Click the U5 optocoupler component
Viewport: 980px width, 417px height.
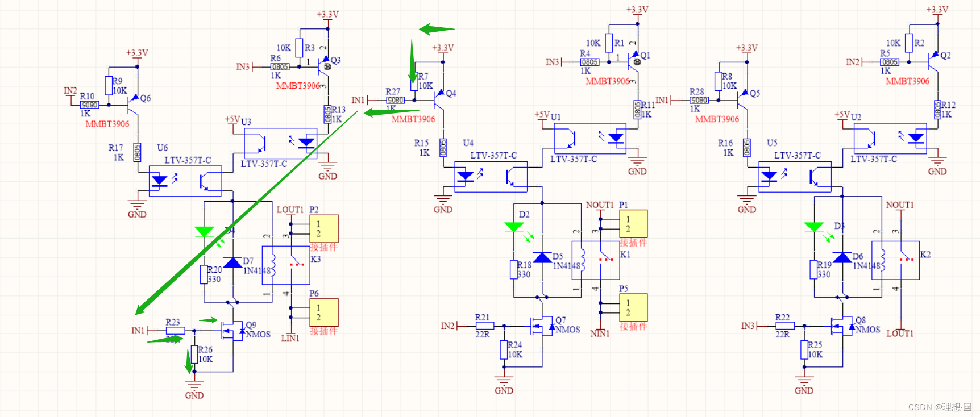[795, 177]
